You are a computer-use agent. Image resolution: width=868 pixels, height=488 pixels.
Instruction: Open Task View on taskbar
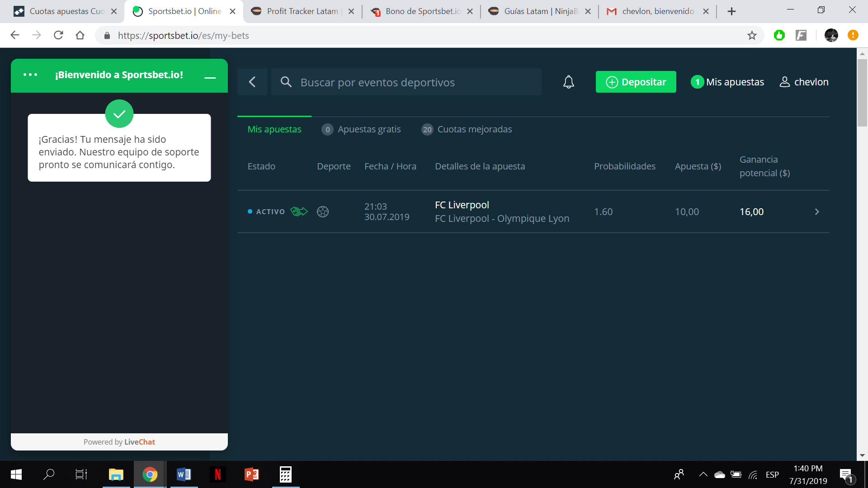(x=81, y=474)
